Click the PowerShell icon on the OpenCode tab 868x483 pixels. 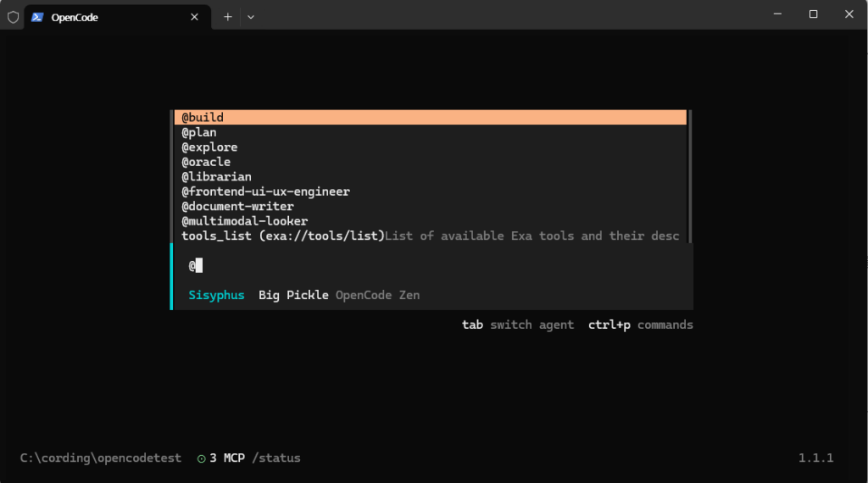(38, 17)
